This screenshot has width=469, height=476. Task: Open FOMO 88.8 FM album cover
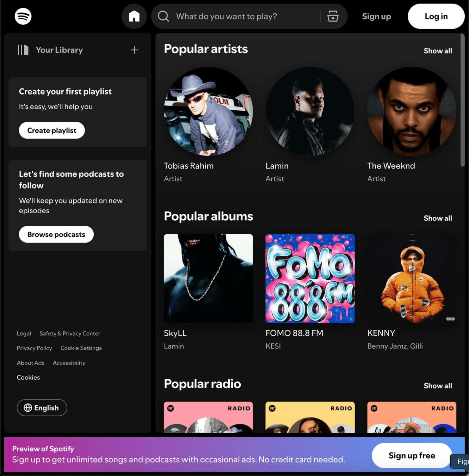[310, 279]
